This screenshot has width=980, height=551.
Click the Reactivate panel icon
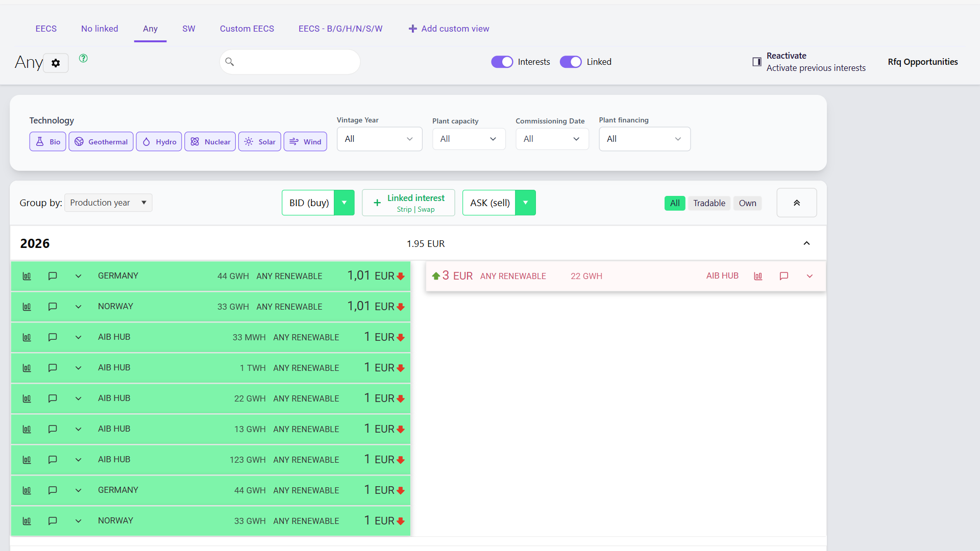click(x=757, y=62)
